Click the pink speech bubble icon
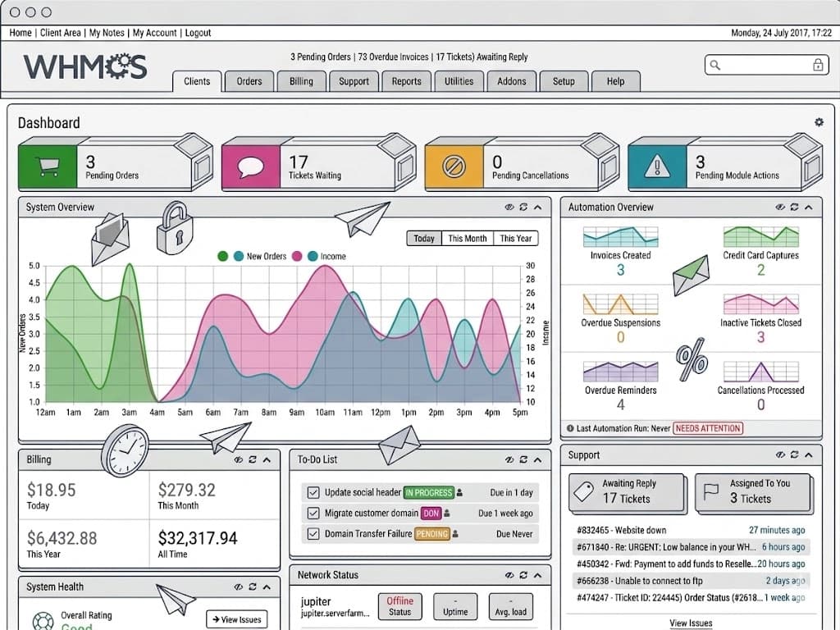The height and width of the screenshot is (630, 840). pos(251,167)
